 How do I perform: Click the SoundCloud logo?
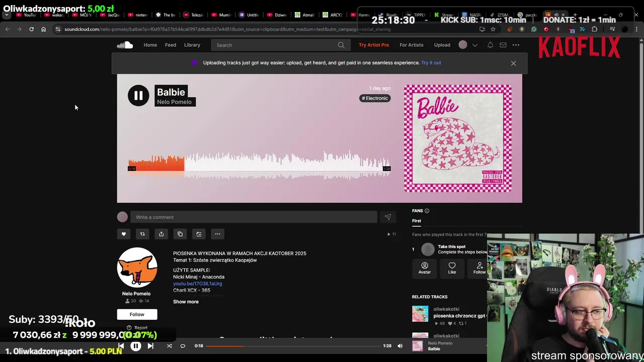[x=125, y=45]
